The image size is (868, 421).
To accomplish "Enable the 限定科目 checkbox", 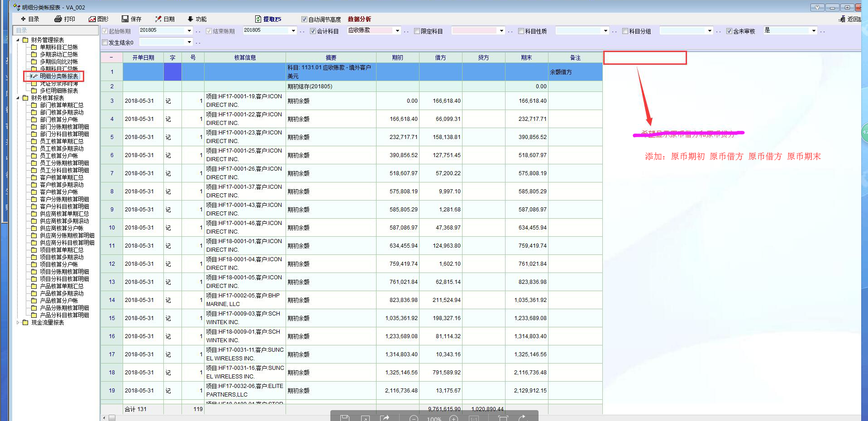I will [417, 31].
